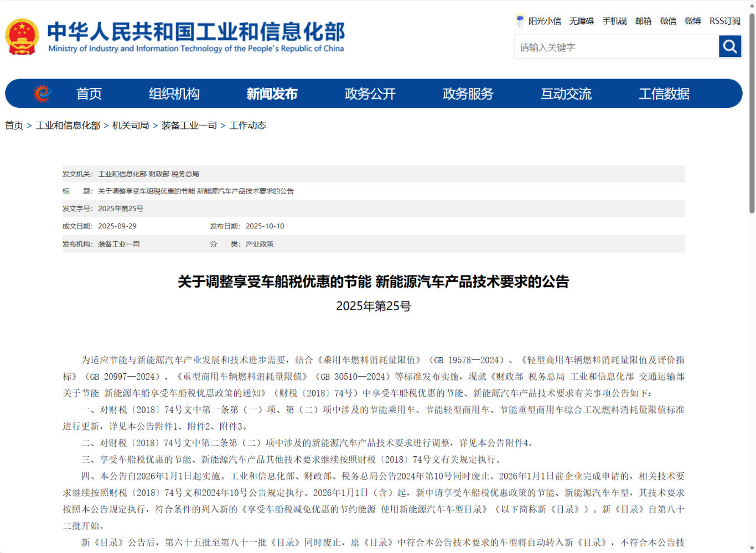Viewport: 756px width, 553px height.
Task: Open the 互动交流 navigation menu
Action: click(x=566, y=93)
